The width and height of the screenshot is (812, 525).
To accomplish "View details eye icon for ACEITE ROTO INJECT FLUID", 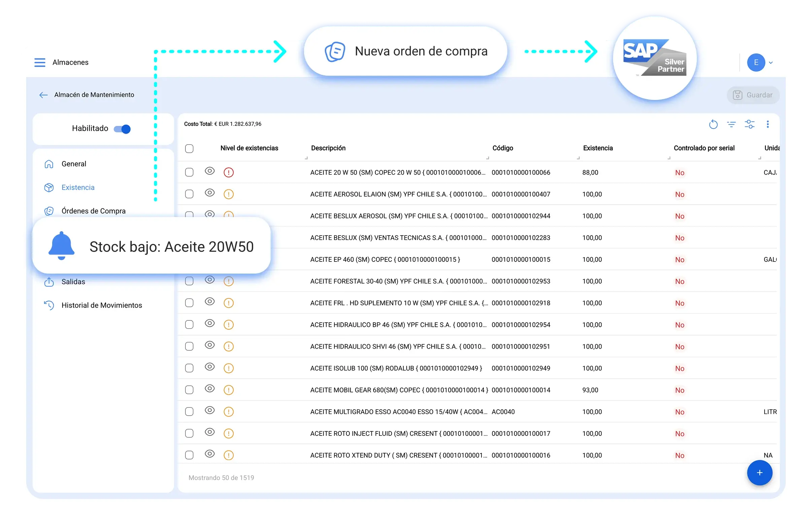I will pos(209,432).
